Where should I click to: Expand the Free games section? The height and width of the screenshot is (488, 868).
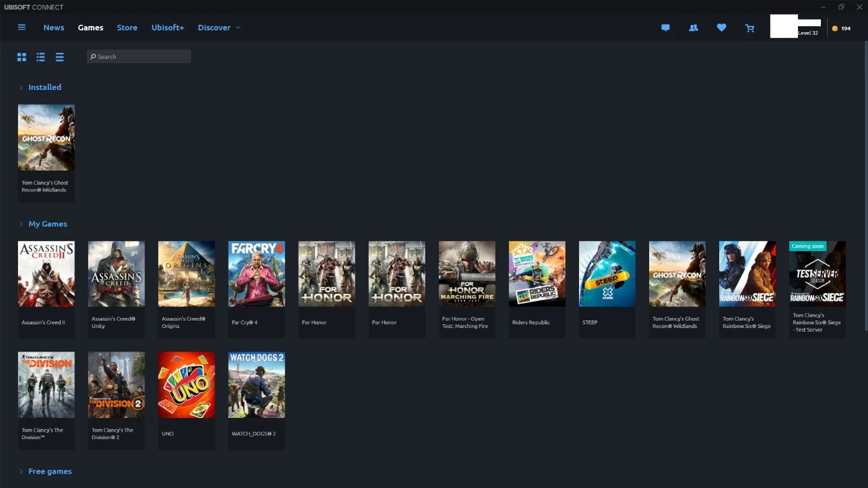coord(21,471)
